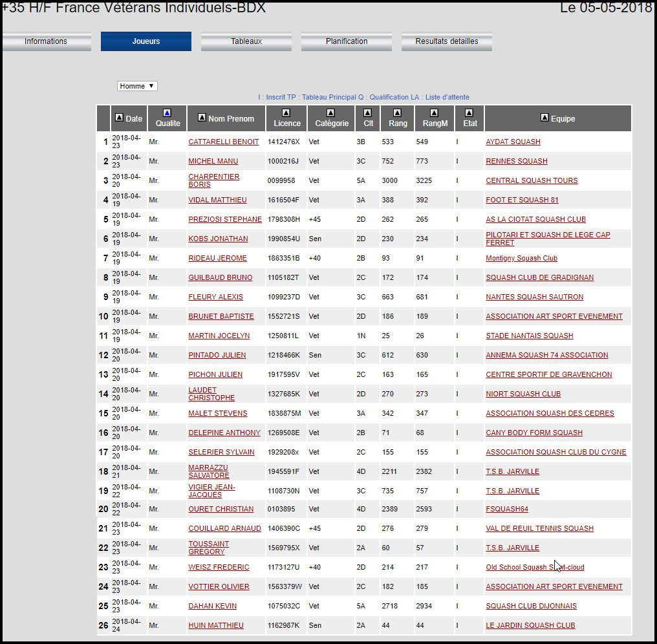Image resolution: width=657 pixels, height=644 pixels.
Task: Click the RangM sort arrow icon
Action: (434, 113)
